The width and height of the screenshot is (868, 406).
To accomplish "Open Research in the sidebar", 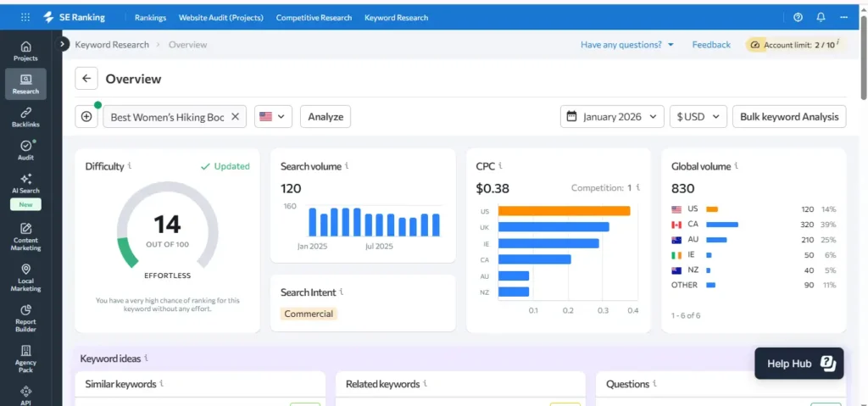I will tap(25, 84).
